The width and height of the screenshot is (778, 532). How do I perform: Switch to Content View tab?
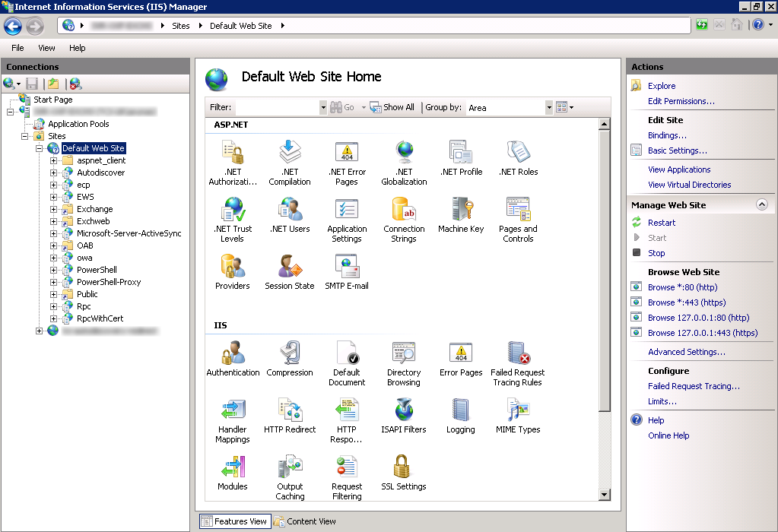305,521
